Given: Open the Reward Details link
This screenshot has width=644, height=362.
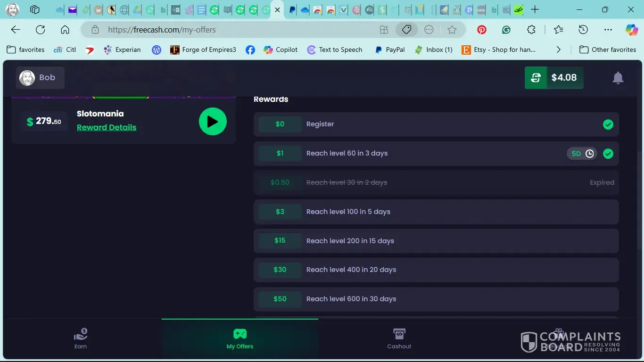Looking at the screenshot, I should pos(107,127).
